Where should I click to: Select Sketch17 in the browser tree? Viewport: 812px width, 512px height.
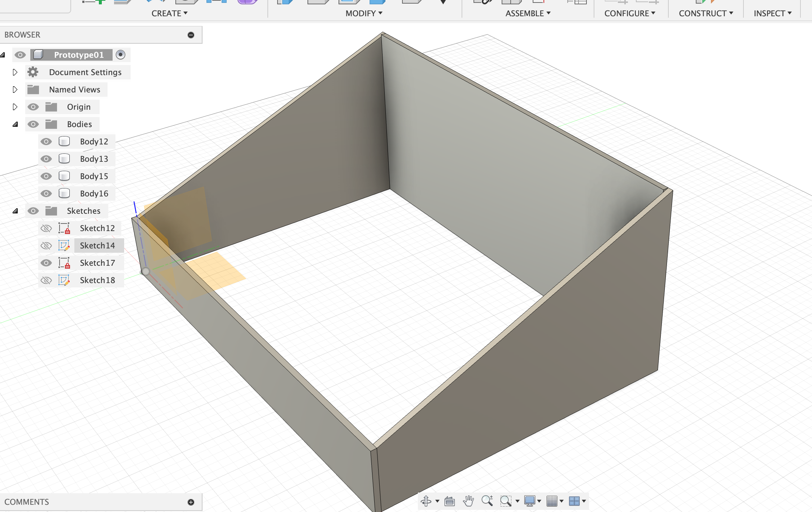[97, 263]
